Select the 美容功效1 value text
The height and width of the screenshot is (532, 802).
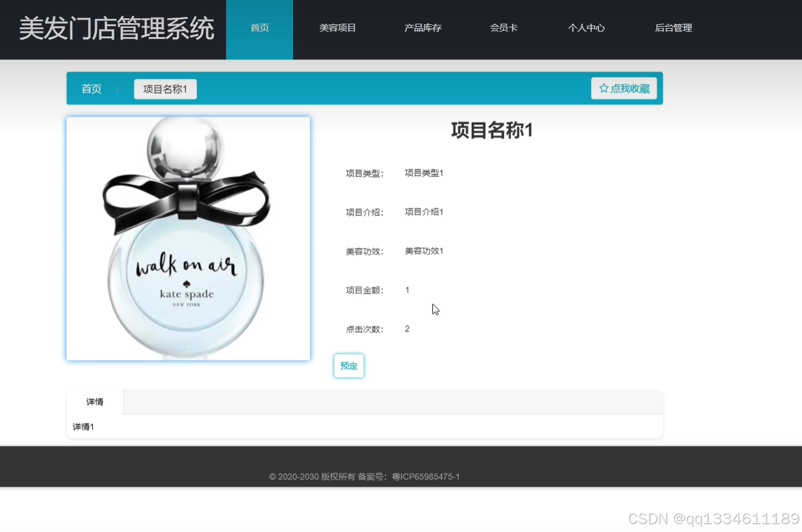click(x=424, y=251)
